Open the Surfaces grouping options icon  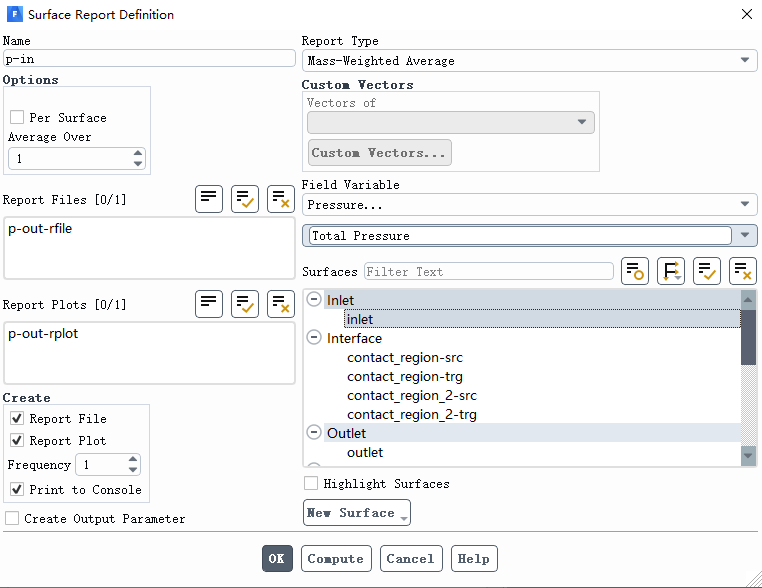(x=671, y=271)
